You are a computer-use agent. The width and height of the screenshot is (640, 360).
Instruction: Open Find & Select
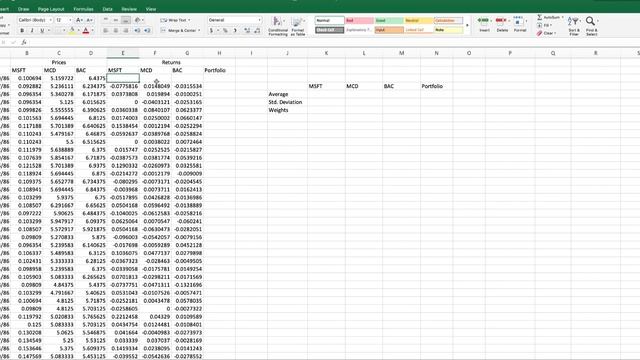[591, 26]
